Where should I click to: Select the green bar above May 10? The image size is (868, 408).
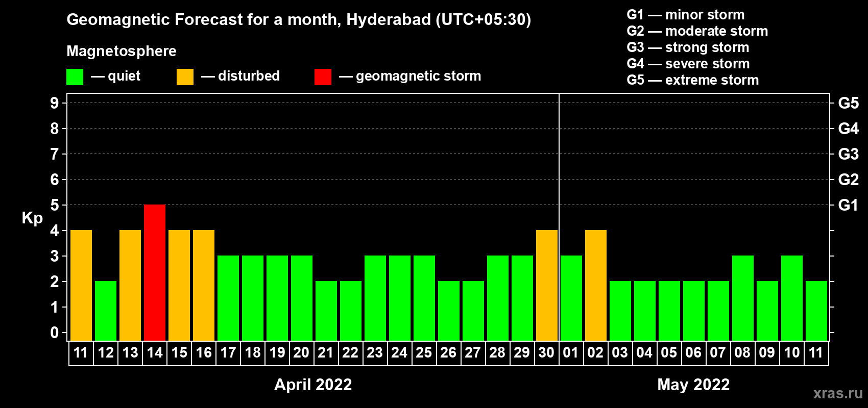792,298
